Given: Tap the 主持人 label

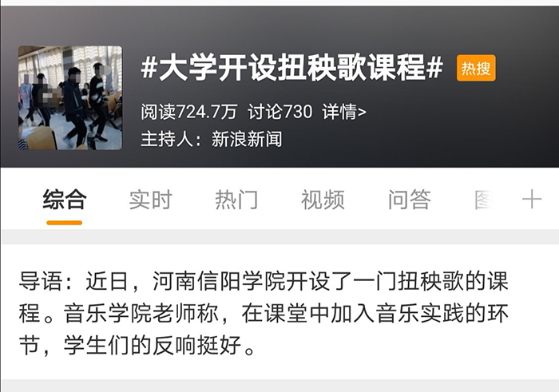Looking at the screenshot, I should pos(167,139).
